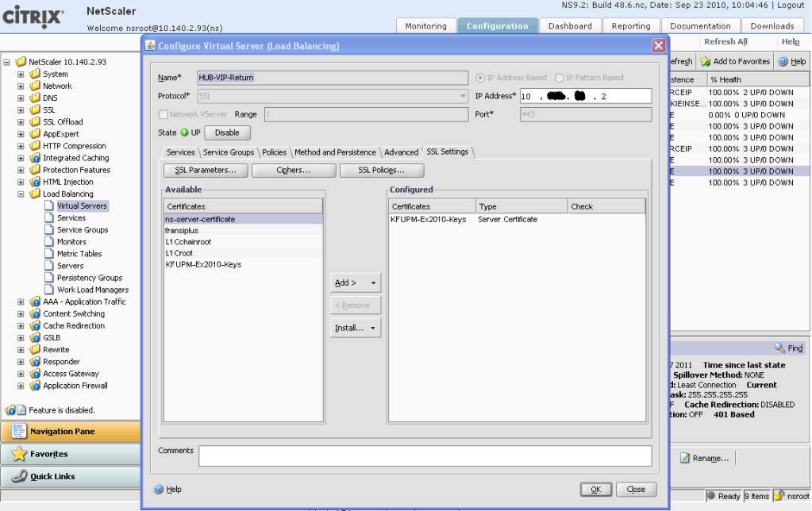
Task: Click the Service Groups page icon
Action: tap(49, 229)
